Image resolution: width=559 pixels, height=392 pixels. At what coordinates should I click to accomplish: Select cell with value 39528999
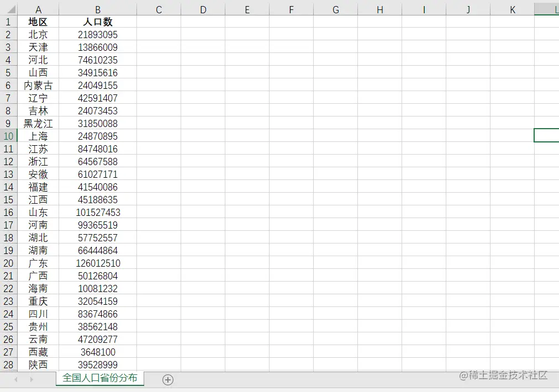pyautogui.click(x=98, y=364)
